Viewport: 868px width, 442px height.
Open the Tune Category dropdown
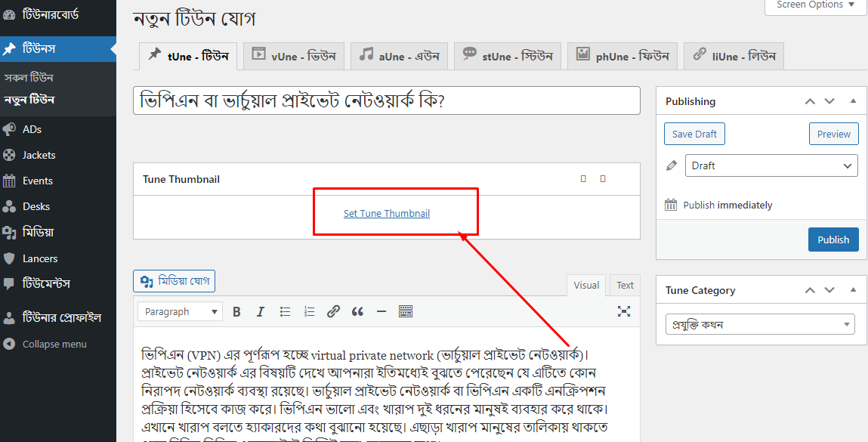click(759, 323)
